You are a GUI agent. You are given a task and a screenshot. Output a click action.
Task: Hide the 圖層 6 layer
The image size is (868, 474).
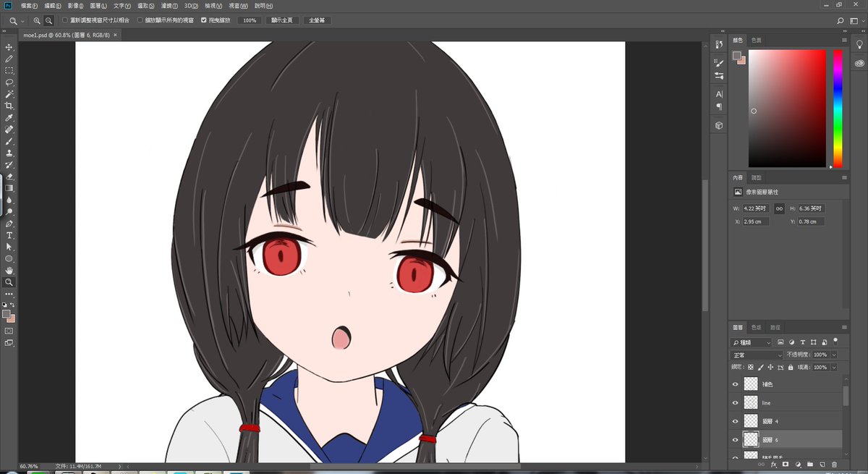pyautogui.click(x=736, y=439)
